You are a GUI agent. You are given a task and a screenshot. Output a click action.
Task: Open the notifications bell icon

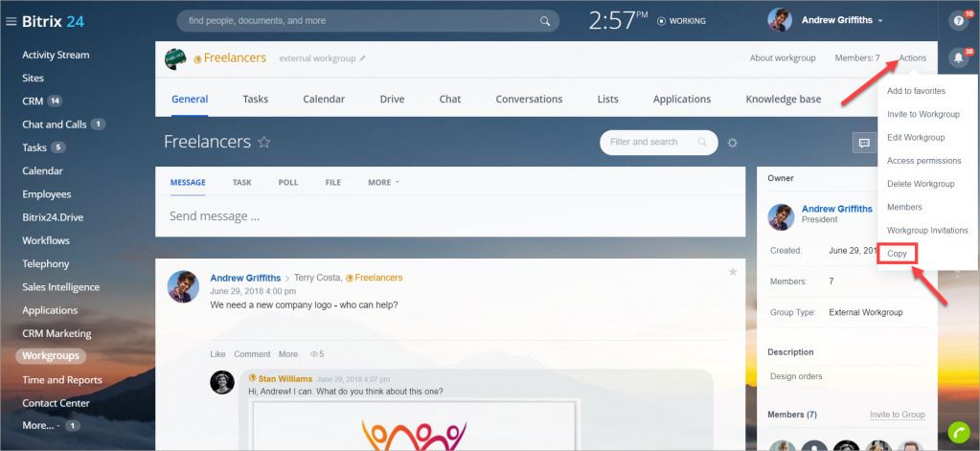[x=958, y=57]
